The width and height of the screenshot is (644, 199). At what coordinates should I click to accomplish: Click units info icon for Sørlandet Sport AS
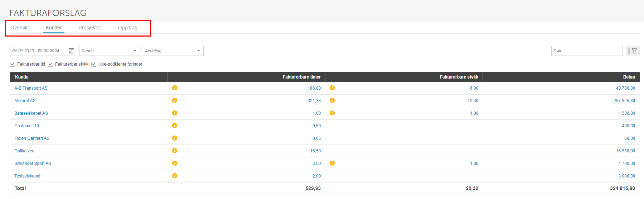coord(332,163)
